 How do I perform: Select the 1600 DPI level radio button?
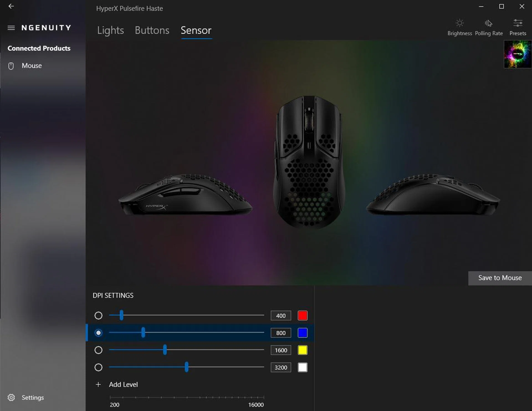98,350
